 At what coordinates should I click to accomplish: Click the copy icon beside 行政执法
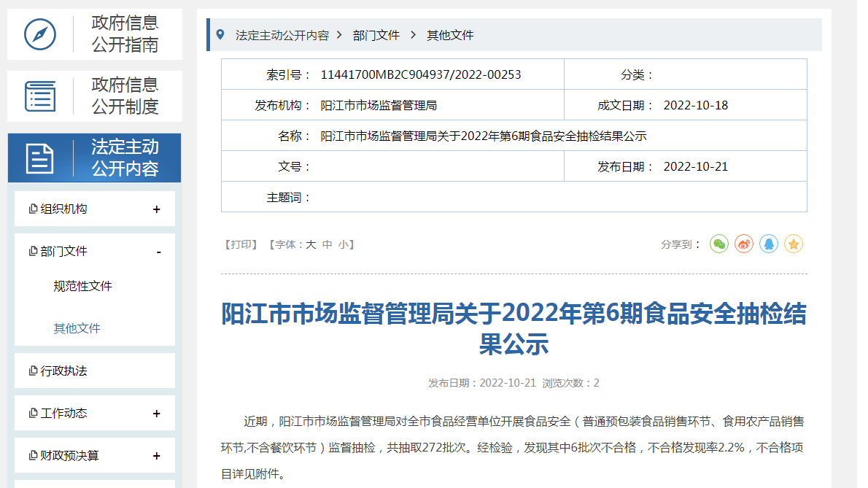pyautogui.click(x=33, y=371)
